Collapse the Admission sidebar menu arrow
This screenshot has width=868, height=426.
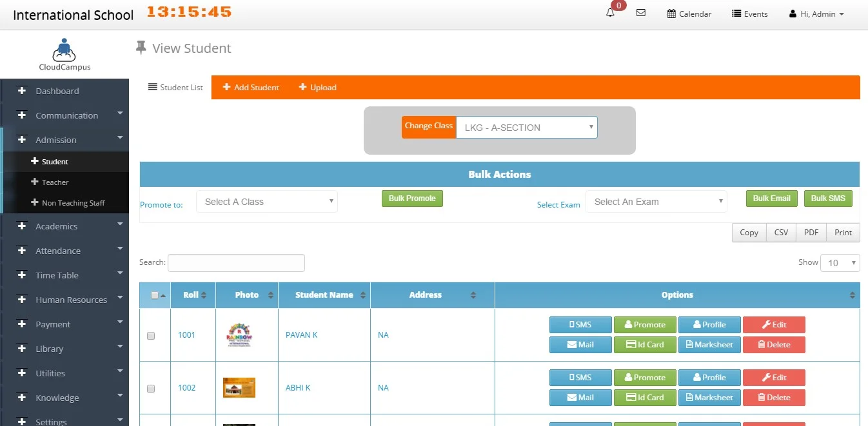point(120,138)
